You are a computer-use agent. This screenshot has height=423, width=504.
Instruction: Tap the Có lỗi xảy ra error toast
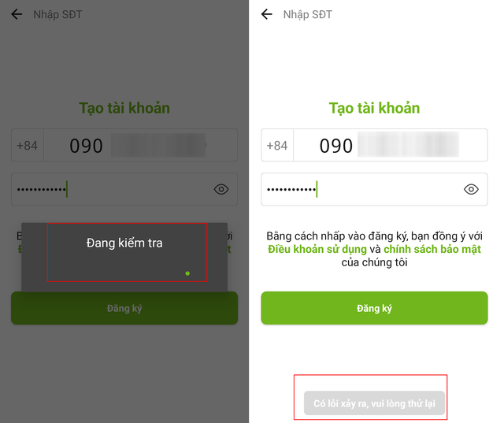[374, 403]
